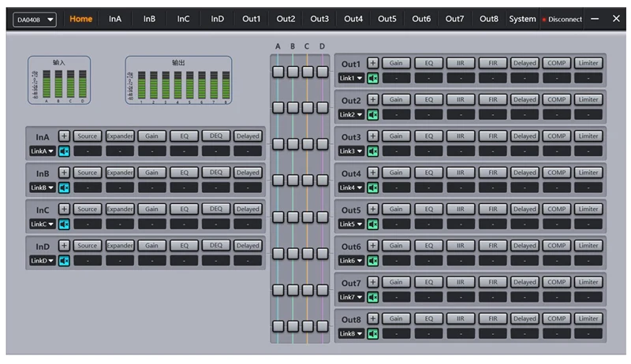
Task: Click the output level meter panel
Action: 179,80
